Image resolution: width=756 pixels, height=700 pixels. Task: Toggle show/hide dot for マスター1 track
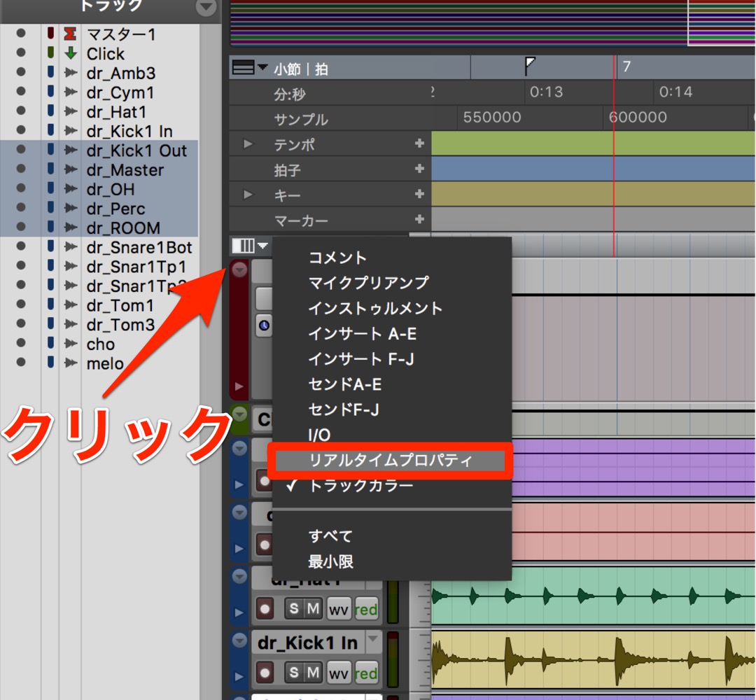tap(21, 33)
